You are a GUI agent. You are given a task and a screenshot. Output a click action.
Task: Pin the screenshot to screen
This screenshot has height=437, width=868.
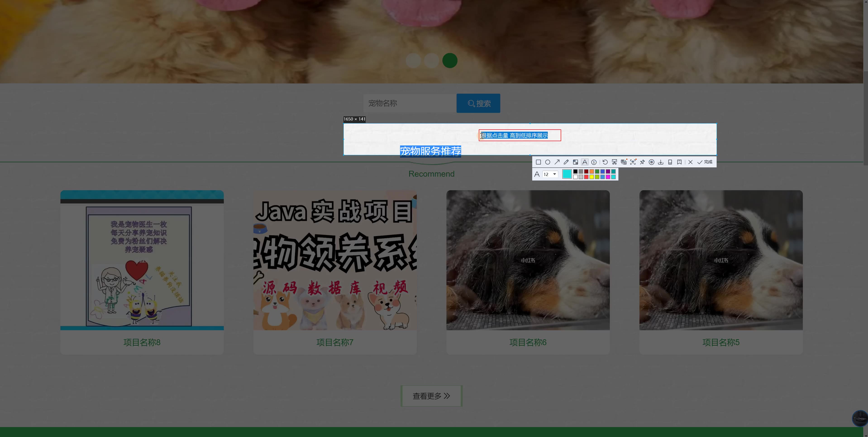pyautogui.click(x=642, y=162)
